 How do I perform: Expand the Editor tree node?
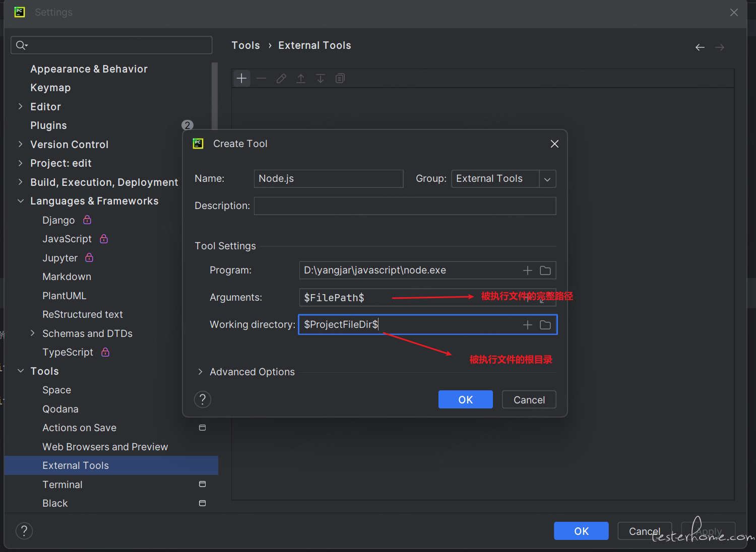pyautogui.click(x=20, y=106)
